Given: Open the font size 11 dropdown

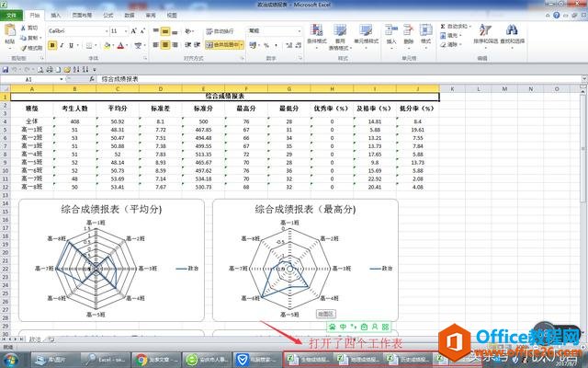Looking at the screenshot, I should click(x=126, y=31).
